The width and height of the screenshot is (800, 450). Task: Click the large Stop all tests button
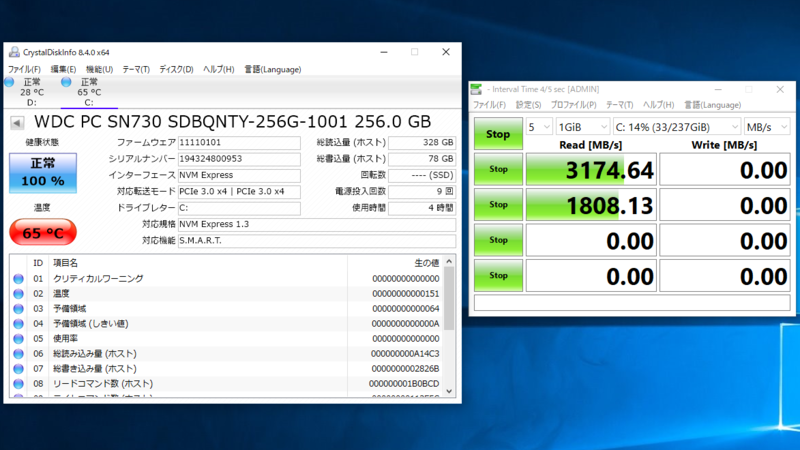498,134
